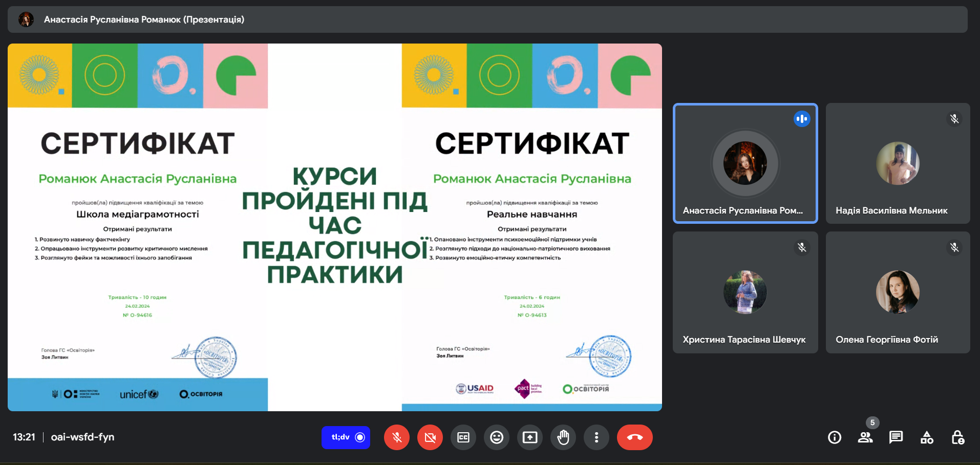Unmute the microphone in the call controls

coord(397,437)
